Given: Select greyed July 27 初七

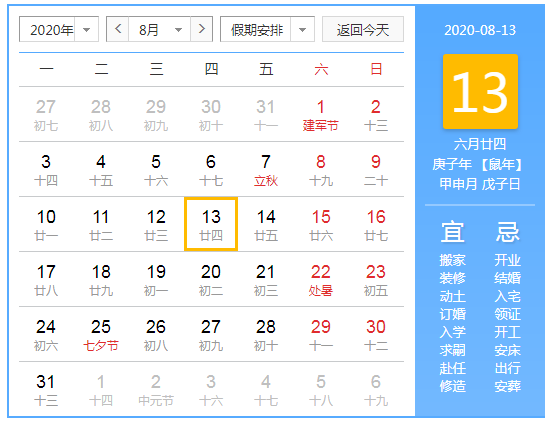Looking at the screenshot, I should pos(46,114).
